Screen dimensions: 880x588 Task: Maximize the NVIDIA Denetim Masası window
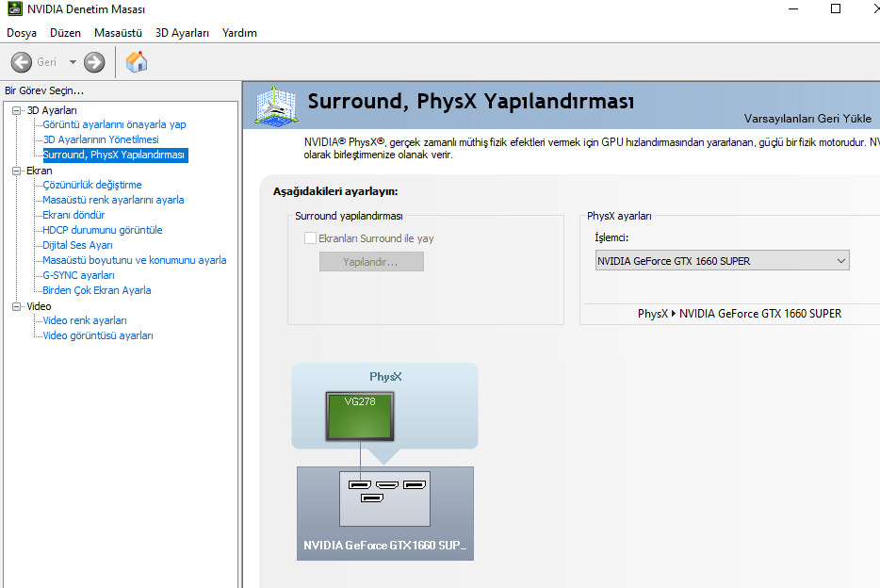click(x=836, y=9)
